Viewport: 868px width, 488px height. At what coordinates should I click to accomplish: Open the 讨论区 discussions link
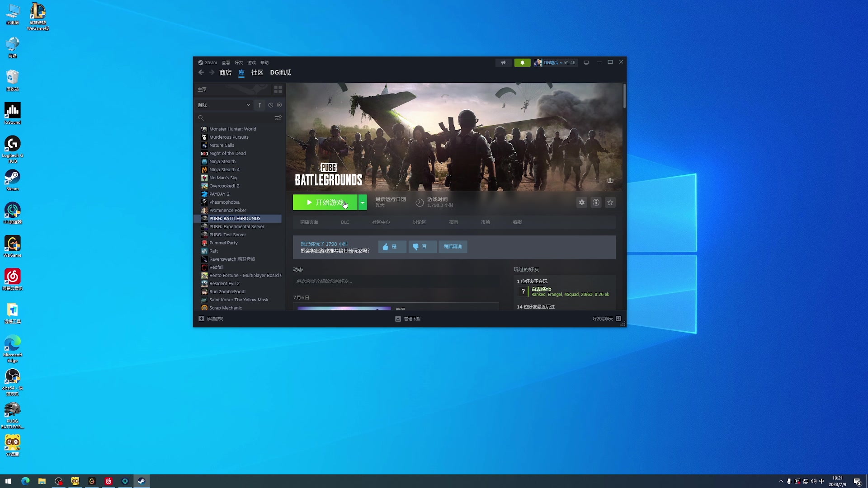pos(420,222)
